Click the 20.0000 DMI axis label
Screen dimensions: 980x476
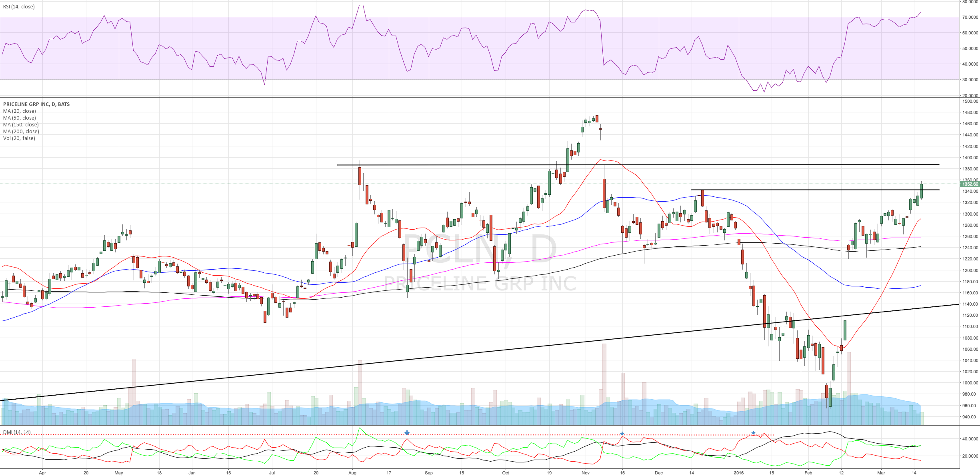(970, 456)
